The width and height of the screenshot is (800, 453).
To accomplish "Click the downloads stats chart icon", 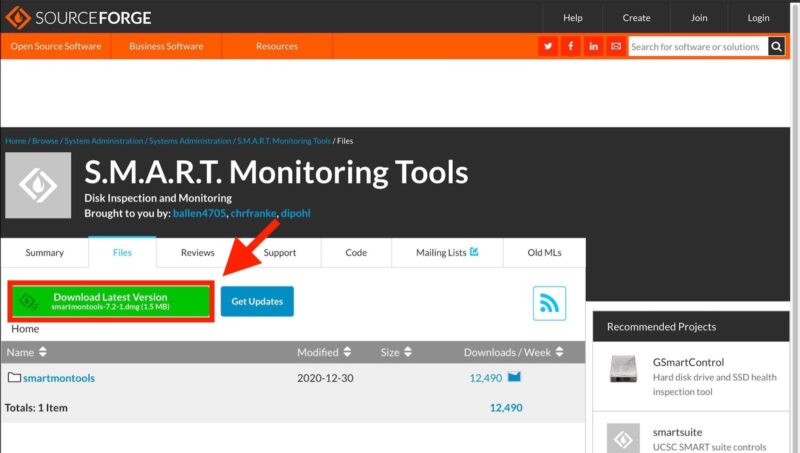I will 514,377.
